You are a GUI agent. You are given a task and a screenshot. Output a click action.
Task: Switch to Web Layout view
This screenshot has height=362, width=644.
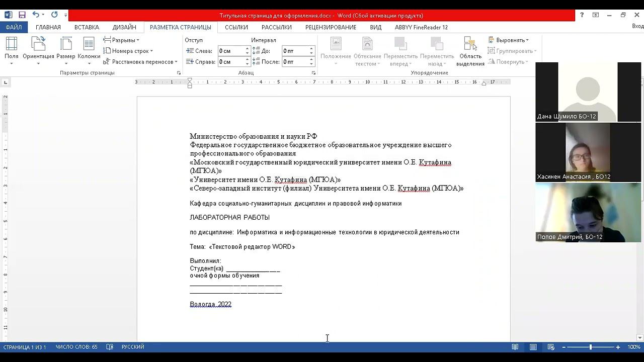point(551,347)
